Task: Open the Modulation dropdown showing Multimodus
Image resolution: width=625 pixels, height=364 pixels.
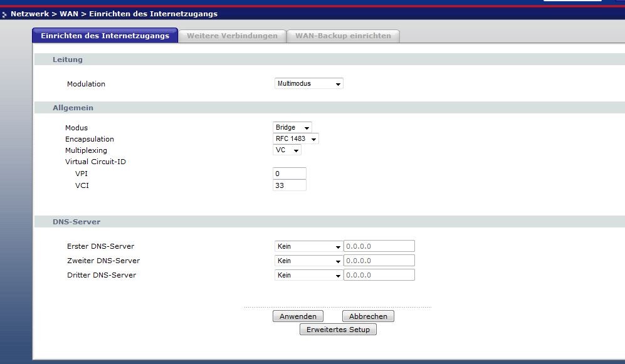Action: pyautogui.click(x=309, y=83)
